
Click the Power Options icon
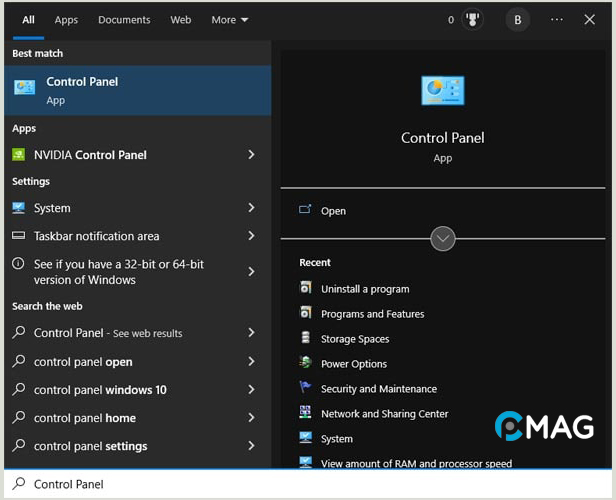306,363
